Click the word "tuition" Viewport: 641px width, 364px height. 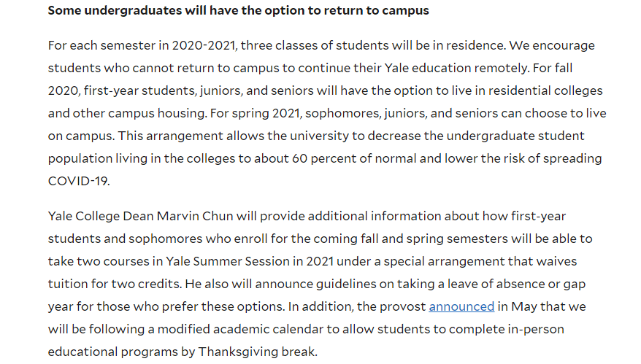[x=69, y=284]
